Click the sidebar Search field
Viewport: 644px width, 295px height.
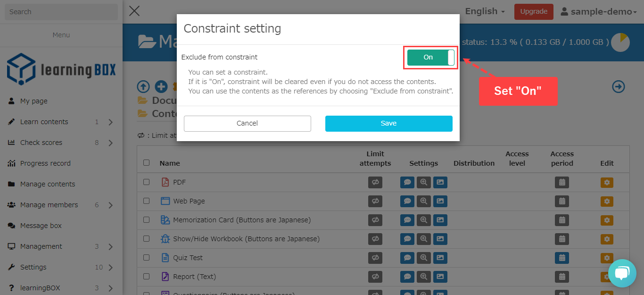(x=61, y=12)
